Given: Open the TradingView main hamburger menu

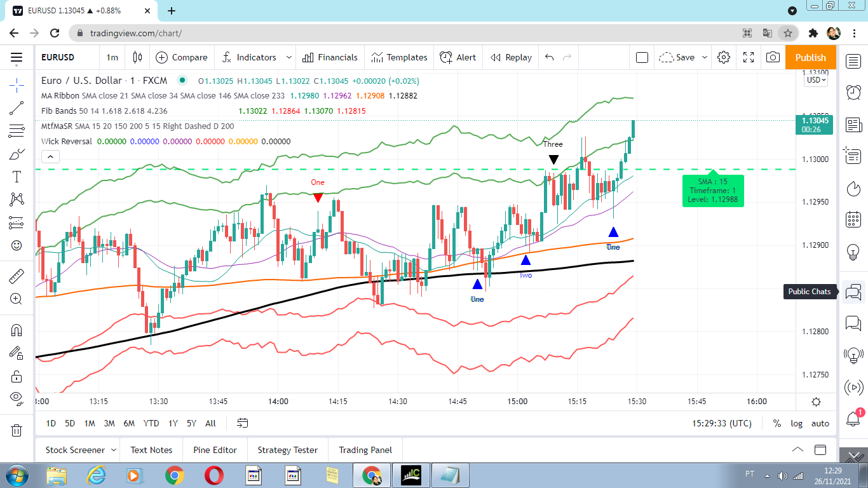Looking at the screenshot, I should tap(17, 57).
